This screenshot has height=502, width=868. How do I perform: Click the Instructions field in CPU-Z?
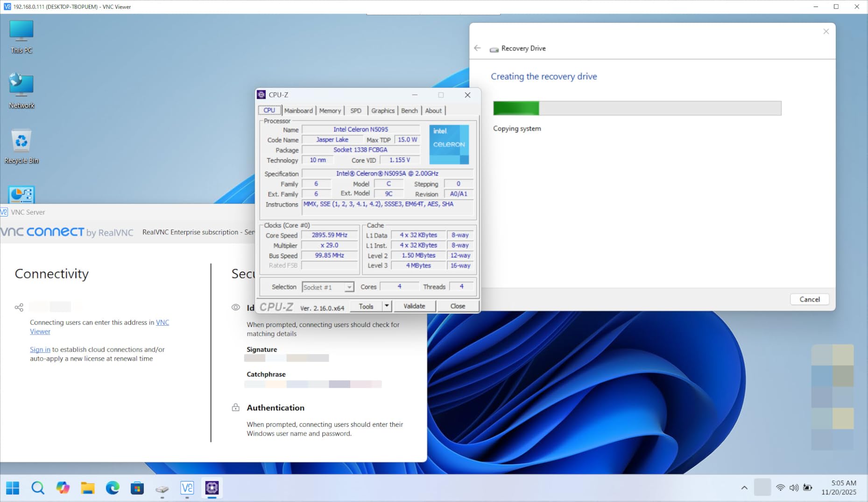tap(388, 207)
